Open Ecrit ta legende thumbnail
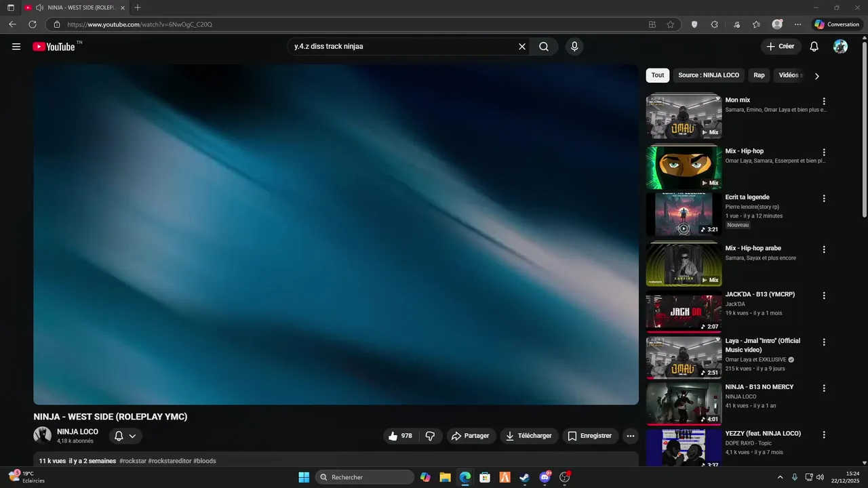Screen dimensions: 868x488 (x=684, y=214)
